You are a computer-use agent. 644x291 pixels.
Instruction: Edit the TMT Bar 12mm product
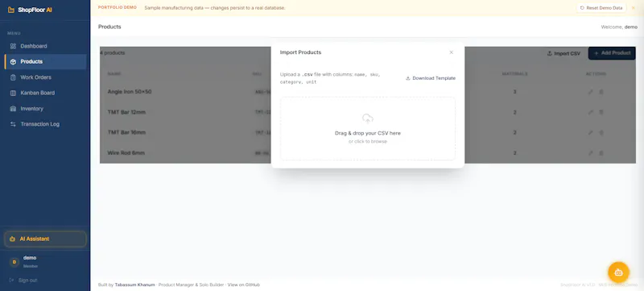coord(590,112)
